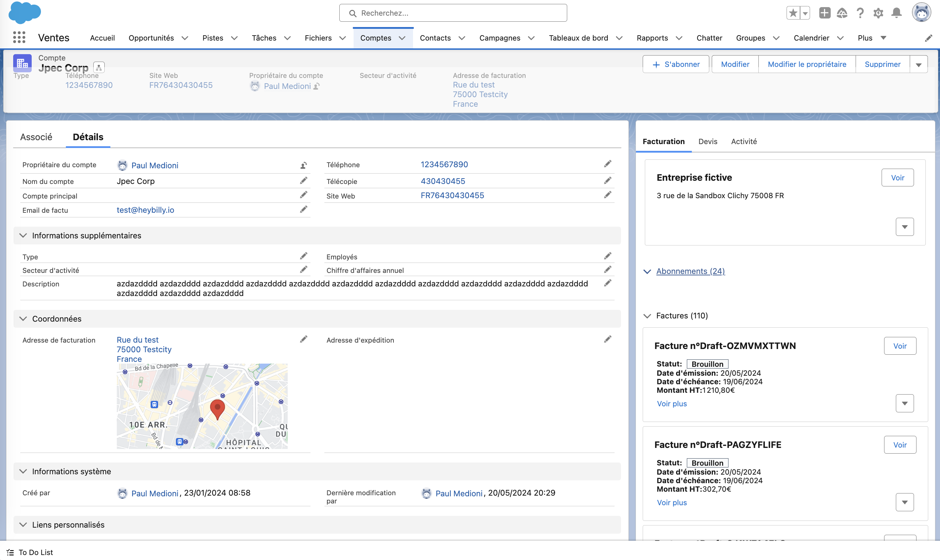The image size is (940, 560).
Task: Edit the Téléphone field pencil icon
Action: click(607, 164)
